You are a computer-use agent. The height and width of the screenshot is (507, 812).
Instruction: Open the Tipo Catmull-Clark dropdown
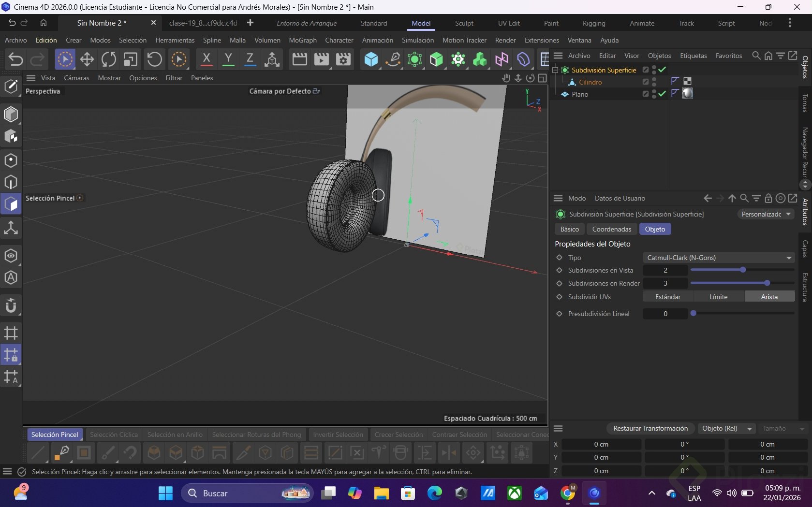click(x=719, y=258)
